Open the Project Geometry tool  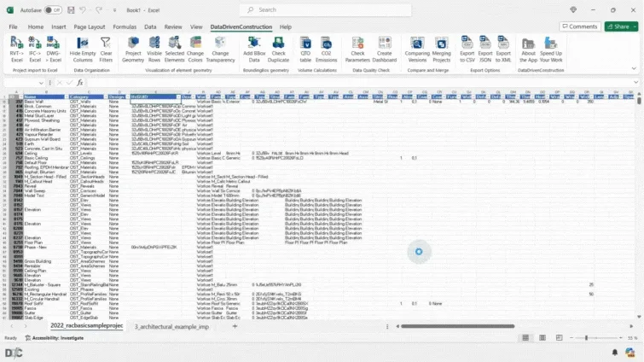click(x=133, y=50)
